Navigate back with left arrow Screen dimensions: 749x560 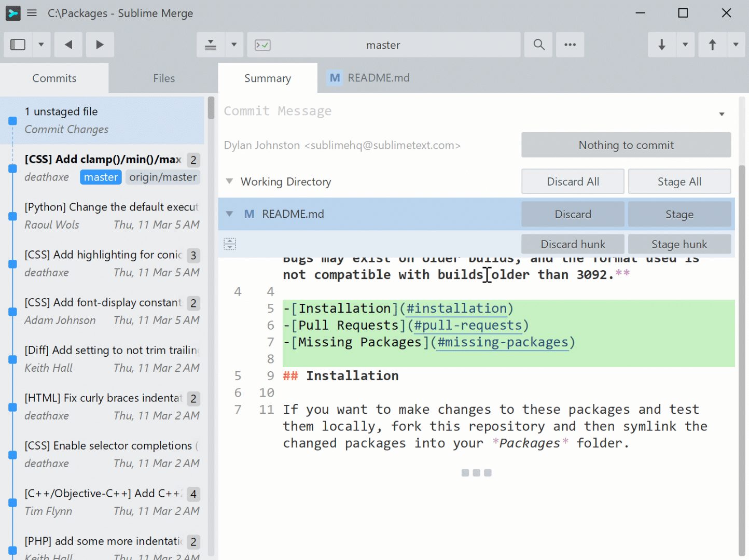[x=68, y=45]
